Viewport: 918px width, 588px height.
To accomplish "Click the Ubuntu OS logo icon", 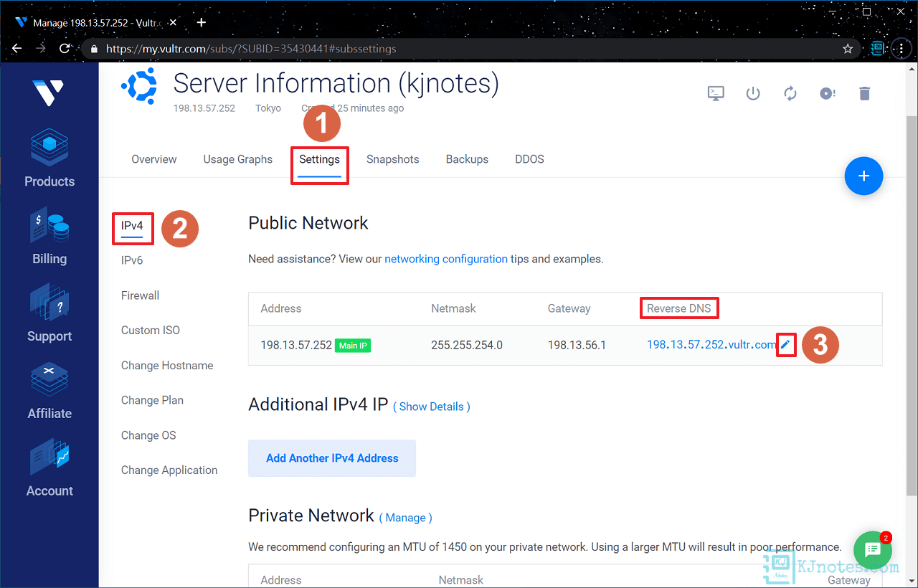I will pos(139,87).
